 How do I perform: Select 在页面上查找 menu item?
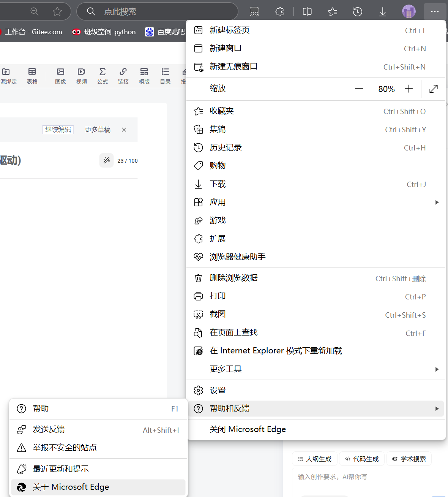pos(316,333)
